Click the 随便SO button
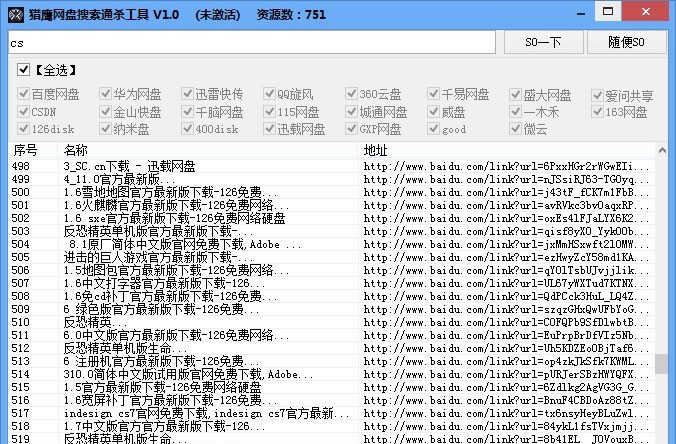 click(626, 42)
